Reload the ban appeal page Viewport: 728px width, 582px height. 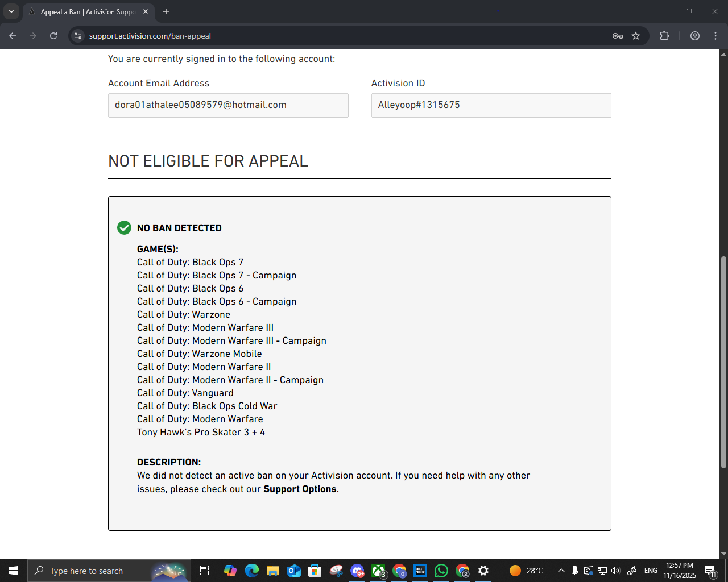[x=53, y=36]
